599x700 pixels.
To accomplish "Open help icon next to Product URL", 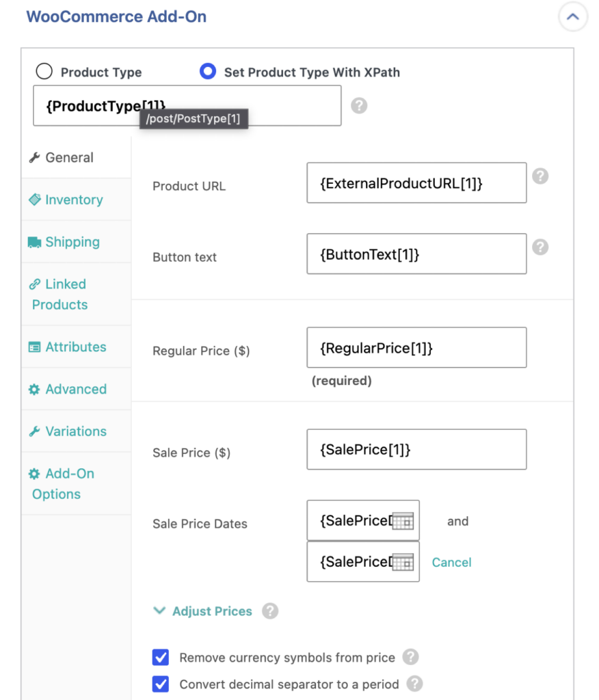I will pyautogui.click(x=540, y=176).
